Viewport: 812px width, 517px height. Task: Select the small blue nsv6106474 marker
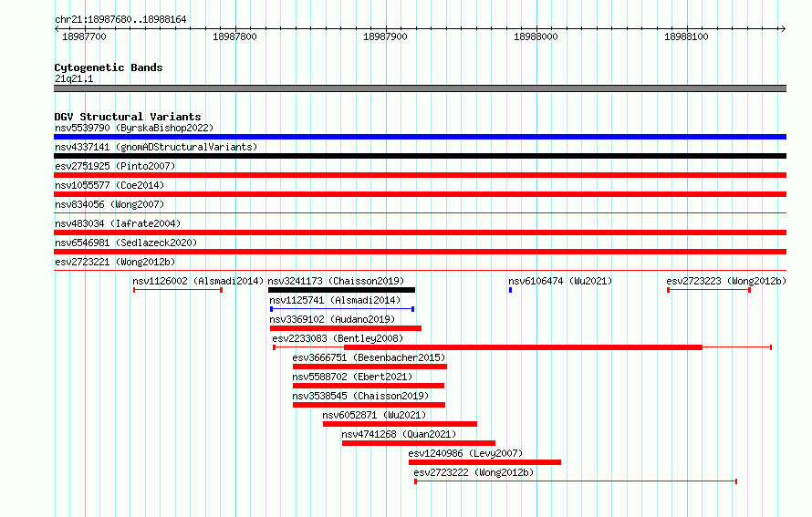tap(511, 290)
